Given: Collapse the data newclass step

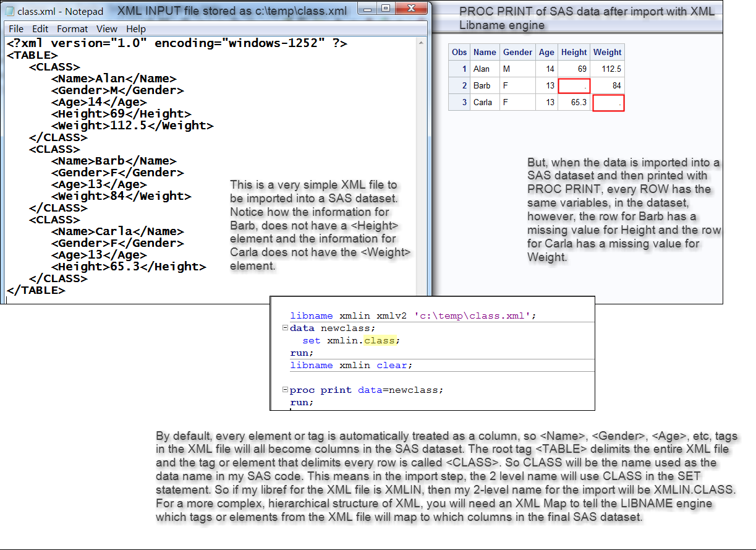Looking at the screenshot, I should 285,329.
